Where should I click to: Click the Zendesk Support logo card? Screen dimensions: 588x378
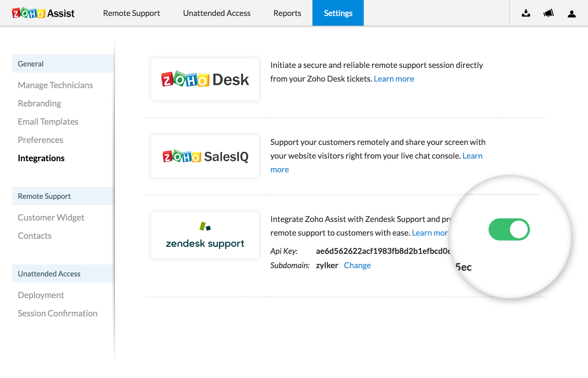click(x=205, y=235)
